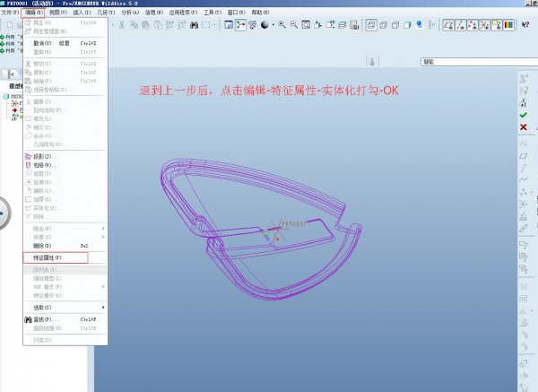
Task: Select the model tree tab icon
Action: [x=10, y=74]
